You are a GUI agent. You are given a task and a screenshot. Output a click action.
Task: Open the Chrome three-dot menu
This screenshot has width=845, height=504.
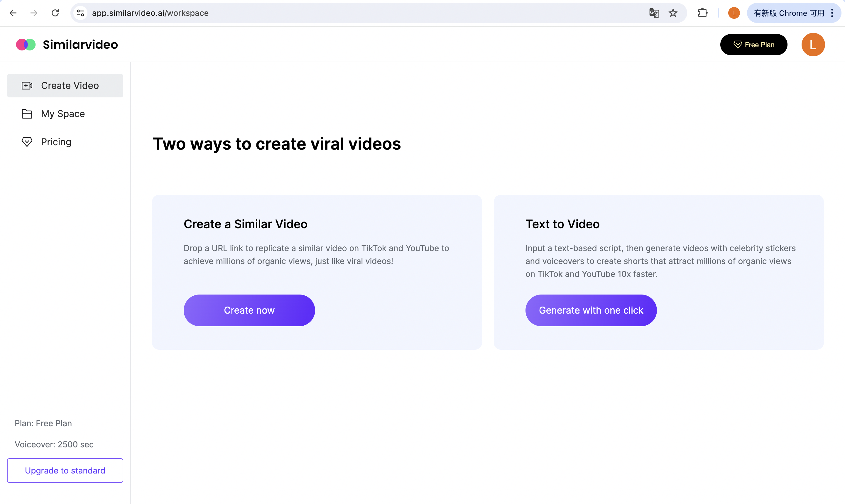click(832, 13)
